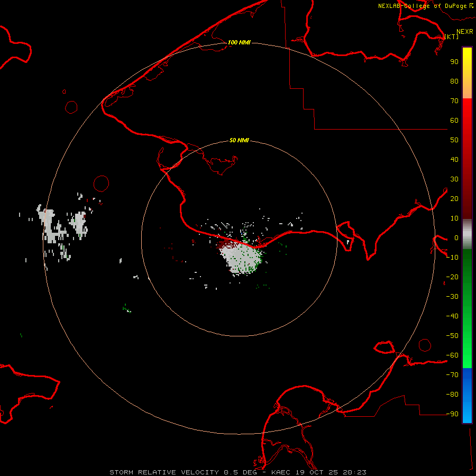Click the -40 value on the velocity scale

pyautogui.click(x=452, y=316)
